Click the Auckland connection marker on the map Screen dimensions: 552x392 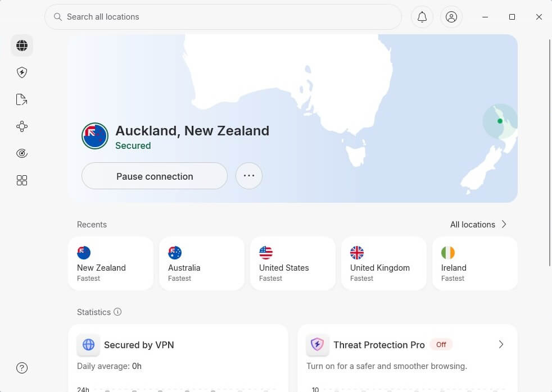click(500, 121)
